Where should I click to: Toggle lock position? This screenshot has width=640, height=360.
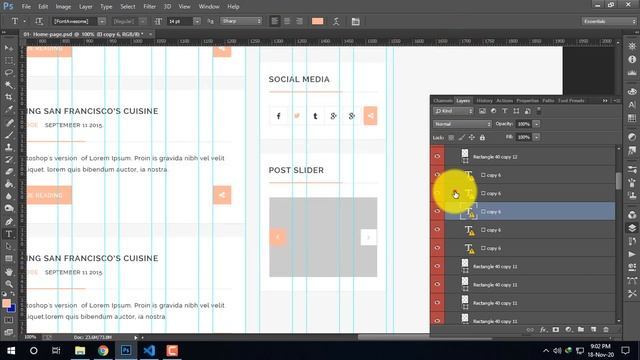(x=471, y=138)
